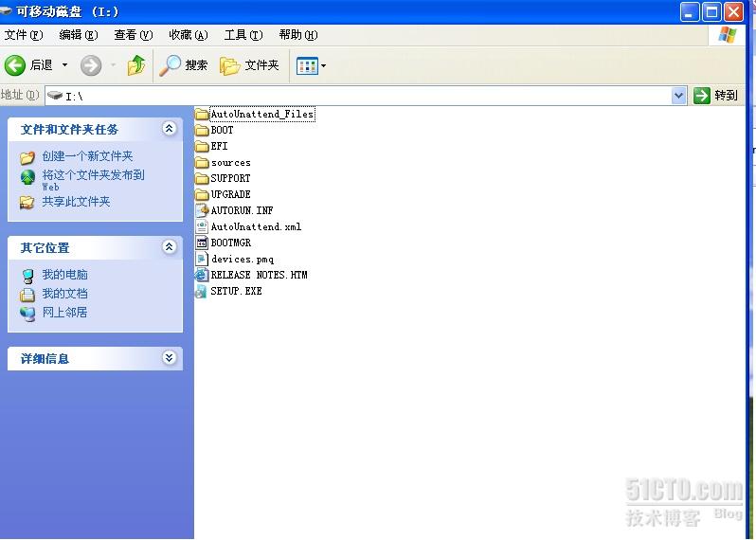
Task: Open the 查看(V) menu
Action: coord(133,35)
